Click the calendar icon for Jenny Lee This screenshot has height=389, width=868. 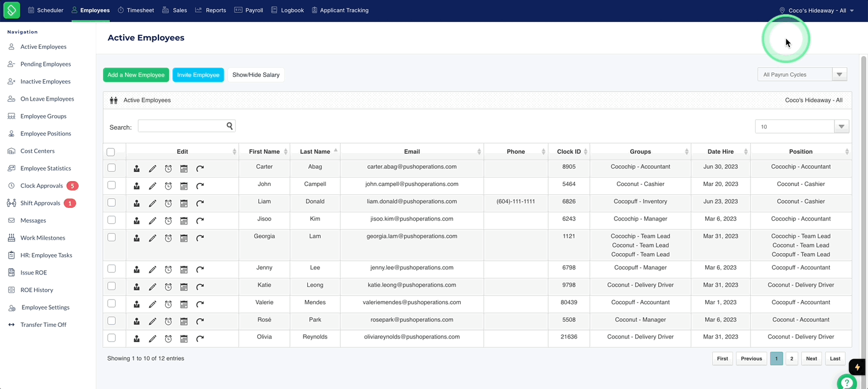pyautogui.click(x=184, y=269)
